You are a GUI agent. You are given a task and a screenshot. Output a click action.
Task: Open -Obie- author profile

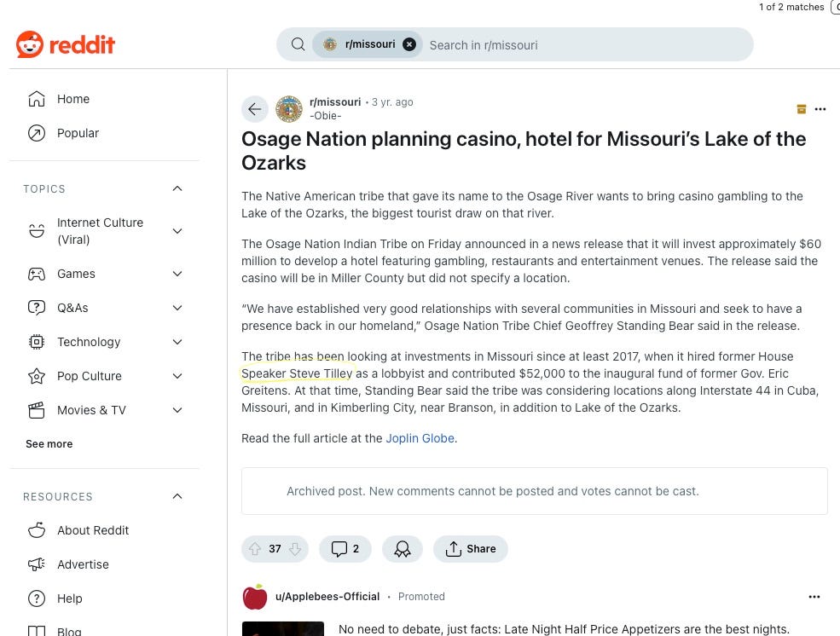pyautogui.click(x=326, y=116)
